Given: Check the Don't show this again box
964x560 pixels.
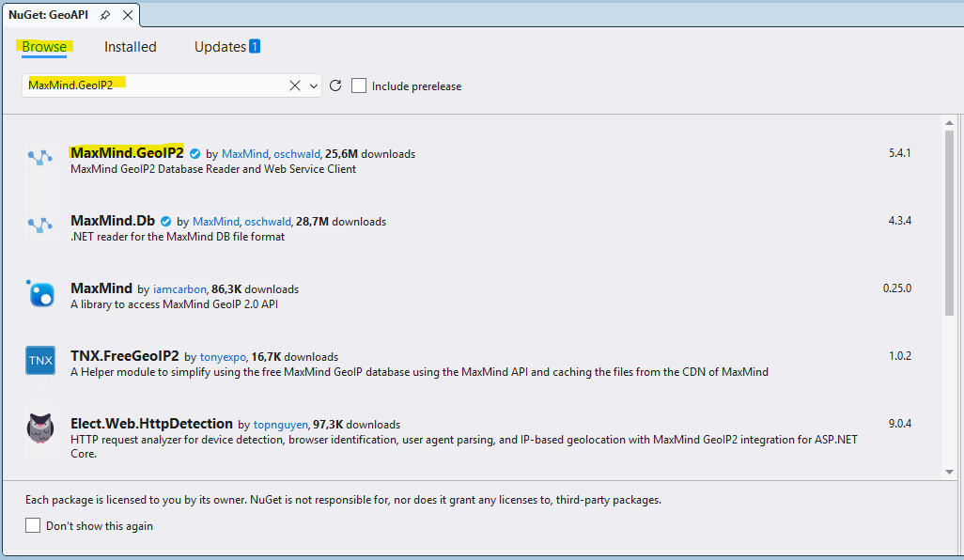Looking at the screenshot, I should (x=34, y=526).
